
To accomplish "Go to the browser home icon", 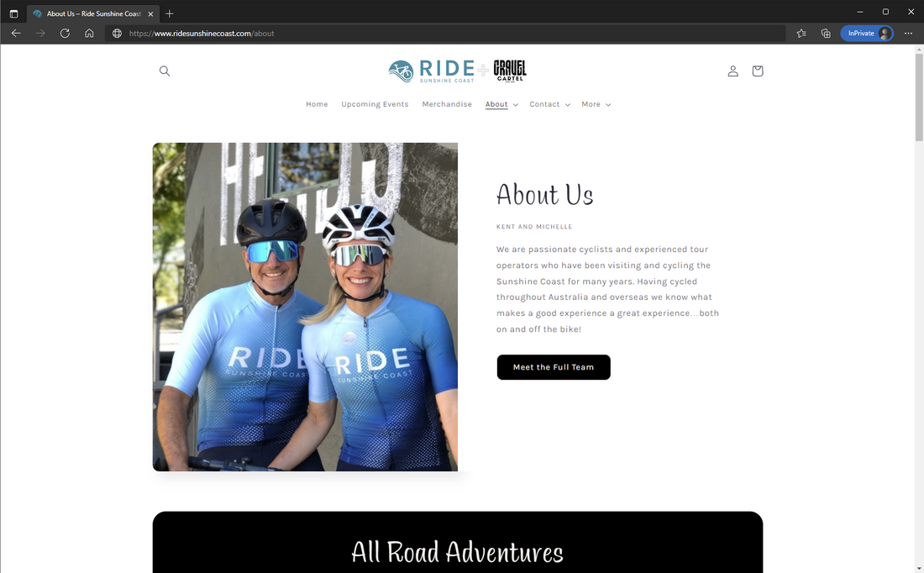I will point(89,34).
